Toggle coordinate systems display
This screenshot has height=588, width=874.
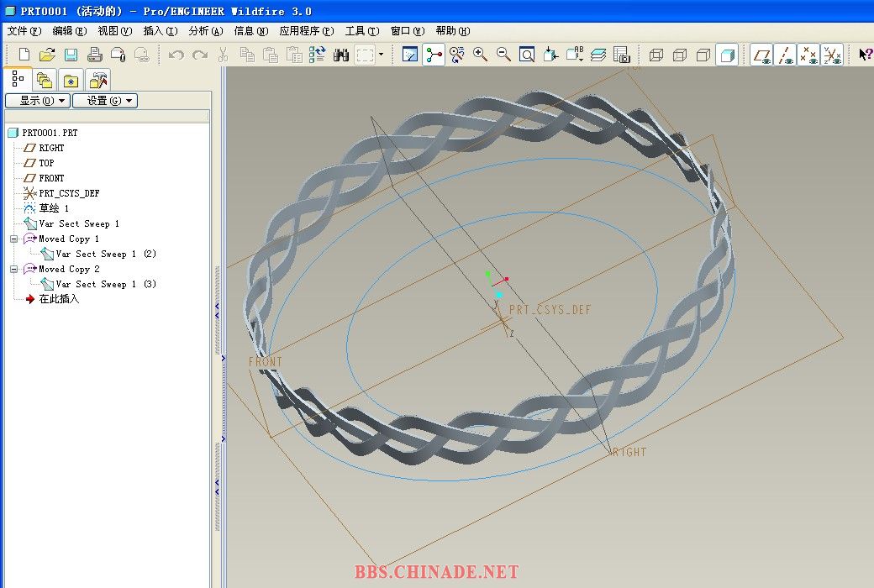click(x=832, y=55)
